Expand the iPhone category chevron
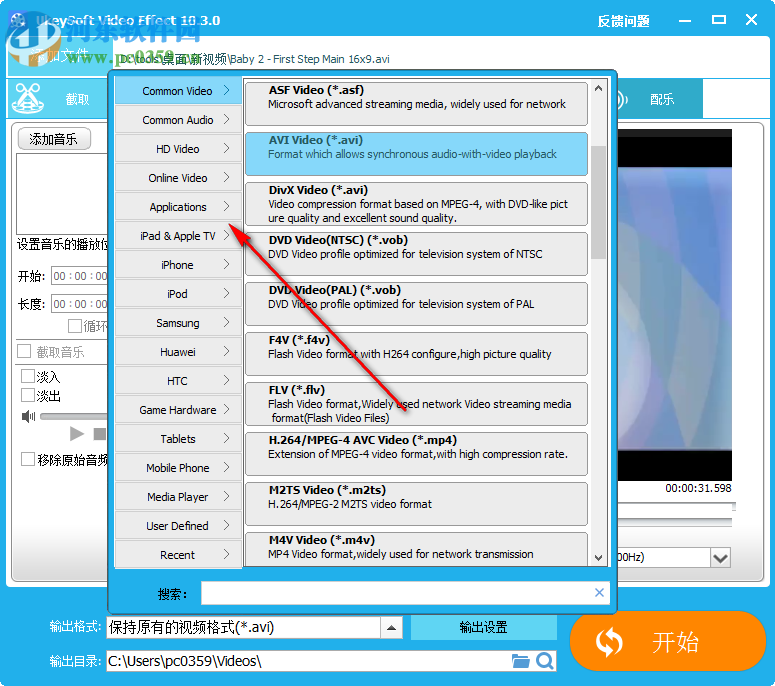775x686 pixels. pyautogui.click(x=226, y=264)
